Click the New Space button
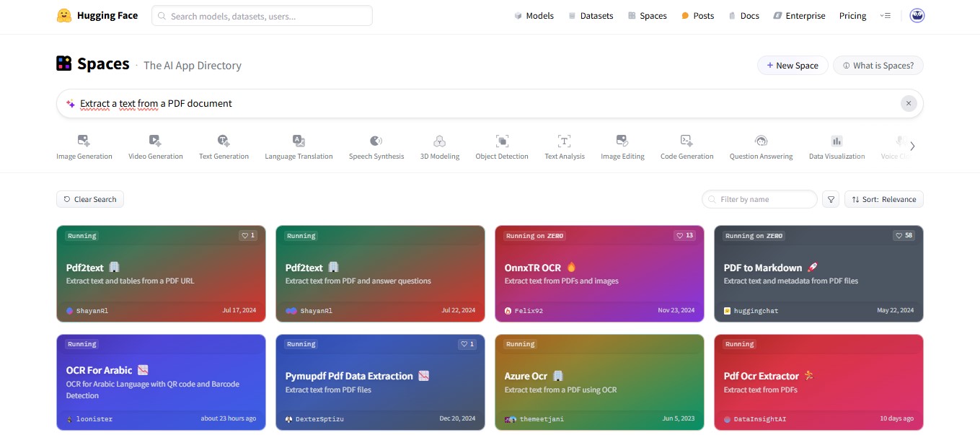 coord(792,65)
